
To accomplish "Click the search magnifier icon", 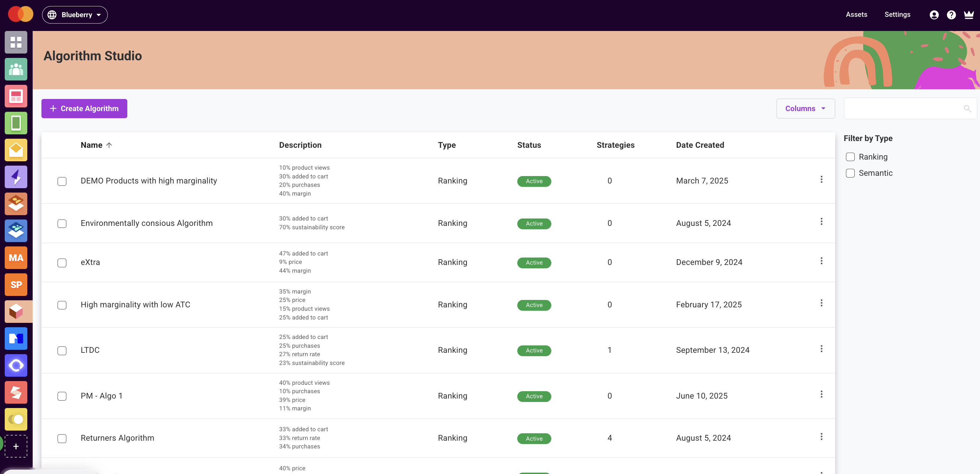I will point(967,109).
